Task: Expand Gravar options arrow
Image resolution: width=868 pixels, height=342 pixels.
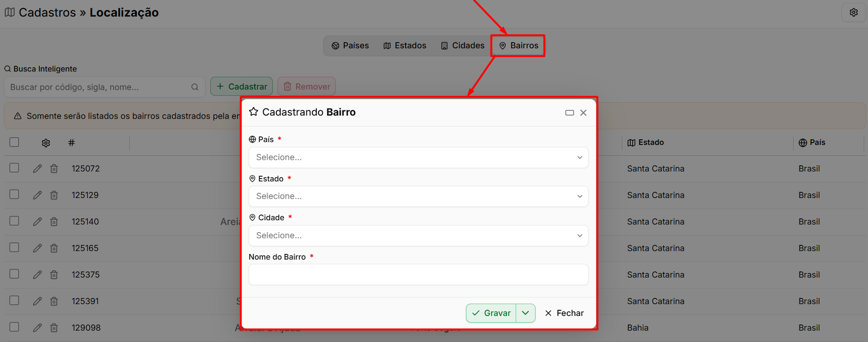Action: coord(526,313)
